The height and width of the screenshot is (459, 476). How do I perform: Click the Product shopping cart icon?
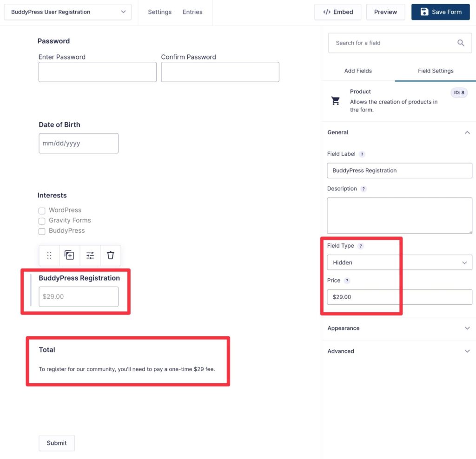click(x=336, y=100)
